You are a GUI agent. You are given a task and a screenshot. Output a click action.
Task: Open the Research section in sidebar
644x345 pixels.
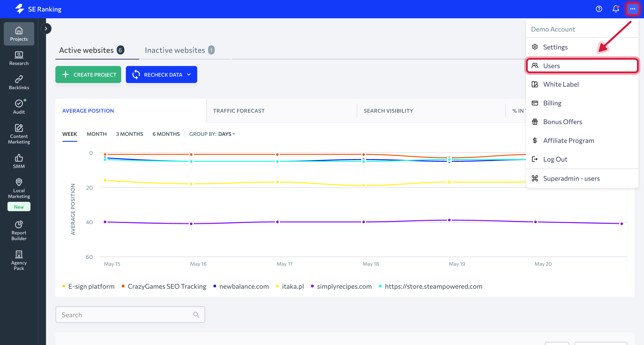[19, 58]
